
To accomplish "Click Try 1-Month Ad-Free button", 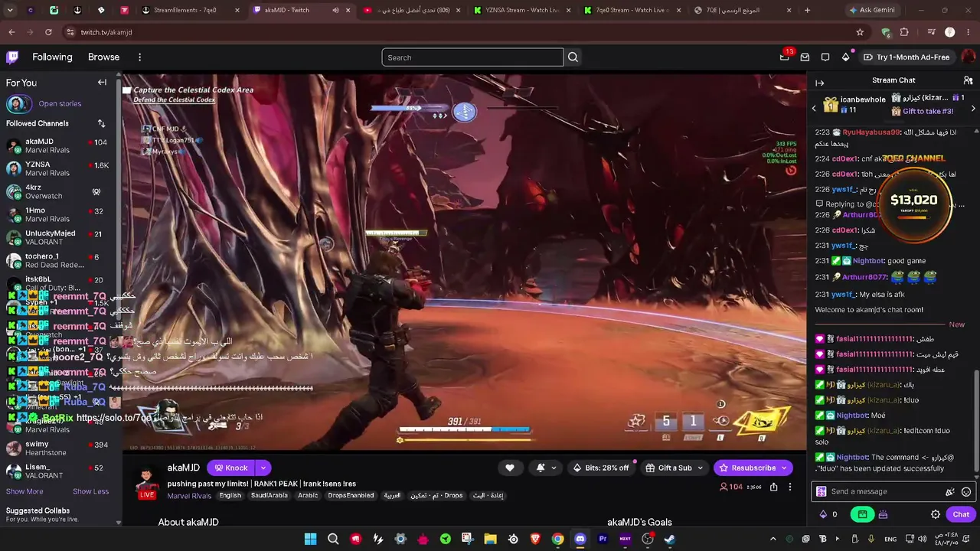I will pyautogui.click(x=906, y=57).
